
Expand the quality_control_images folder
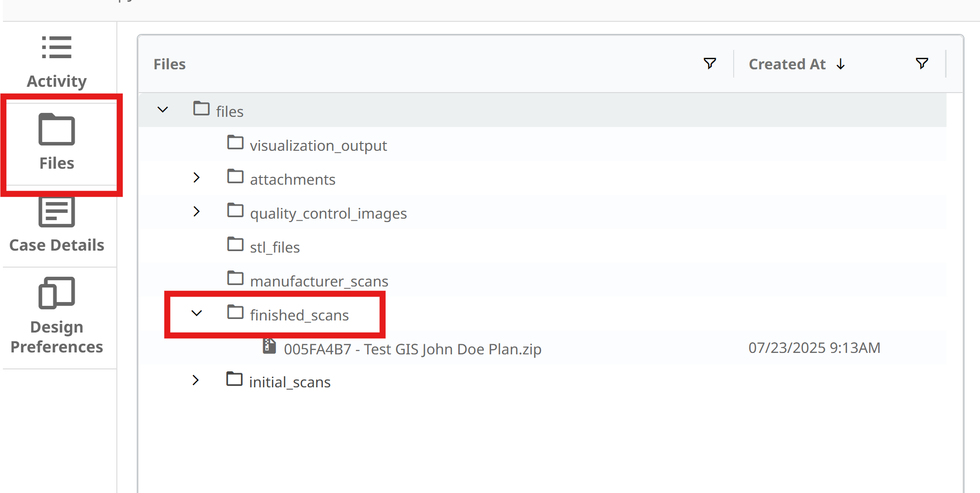[196, 212]
